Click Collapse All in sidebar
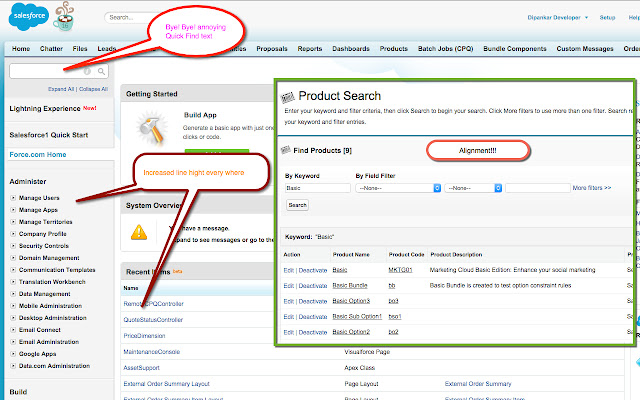 coord(93,89)
